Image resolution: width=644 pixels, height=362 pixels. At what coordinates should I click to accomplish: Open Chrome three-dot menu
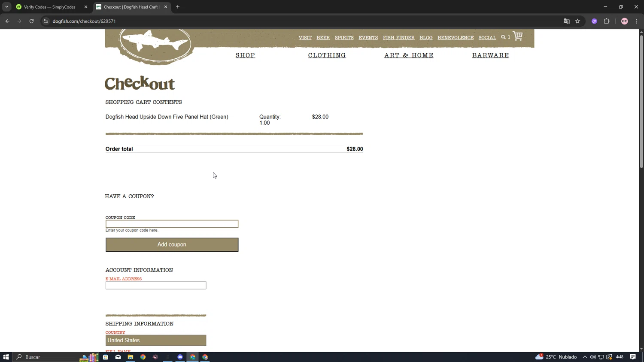click(x=637, y=21)
